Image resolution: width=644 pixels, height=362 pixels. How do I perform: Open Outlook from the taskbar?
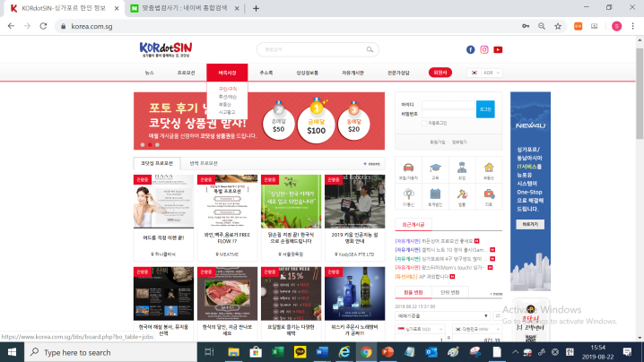pyautogui.click(x=431, y=352)
